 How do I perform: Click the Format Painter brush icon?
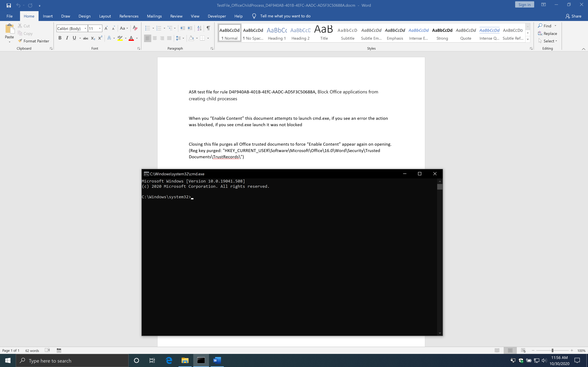click(x=20, y=41)
